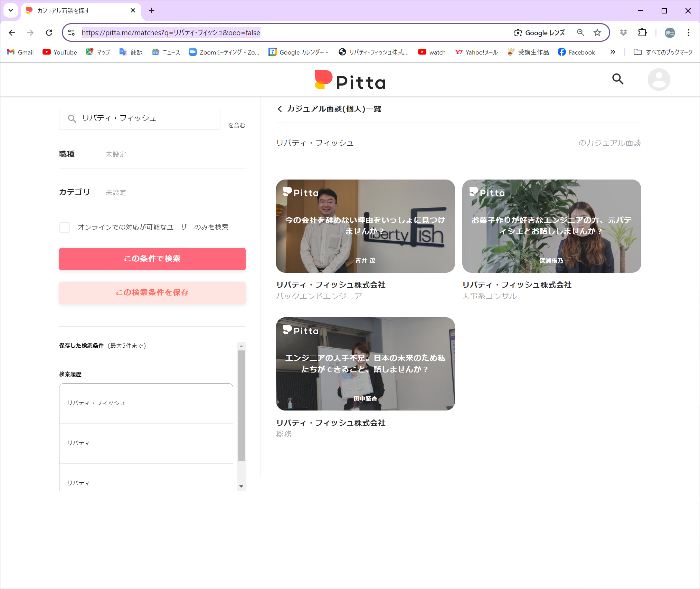
Task: Open the Dropbox extension icon
Action: 623,33
